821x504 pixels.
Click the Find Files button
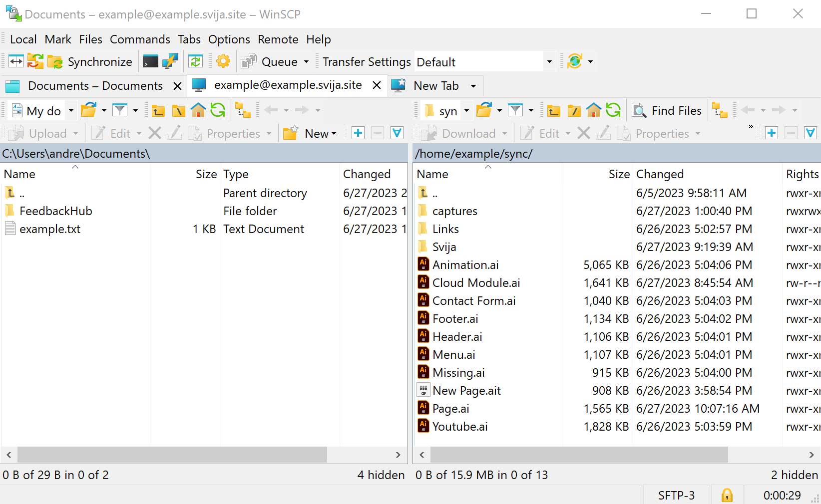coord(667,111)
